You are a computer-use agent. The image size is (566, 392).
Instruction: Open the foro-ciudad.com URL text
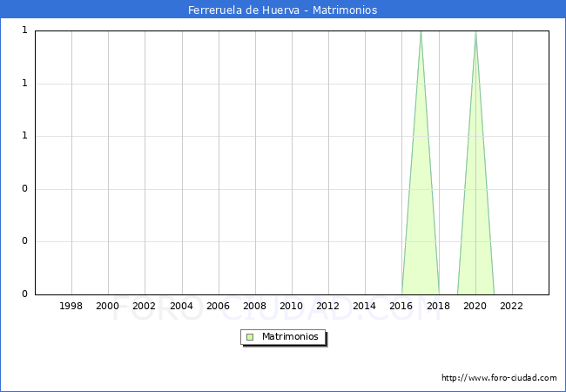499,378
